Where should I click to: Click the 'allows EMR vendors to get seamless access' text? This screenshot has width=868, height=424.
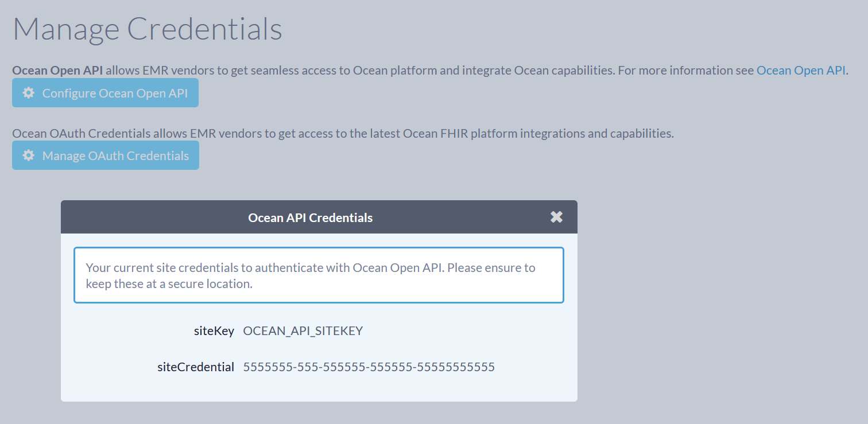(228, 71)
